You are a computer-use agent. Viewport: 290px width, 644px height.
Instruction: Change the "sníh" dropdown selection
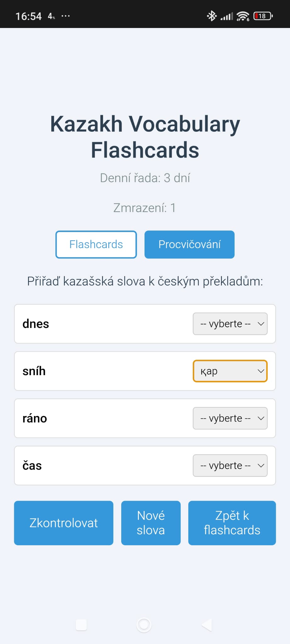230,371
